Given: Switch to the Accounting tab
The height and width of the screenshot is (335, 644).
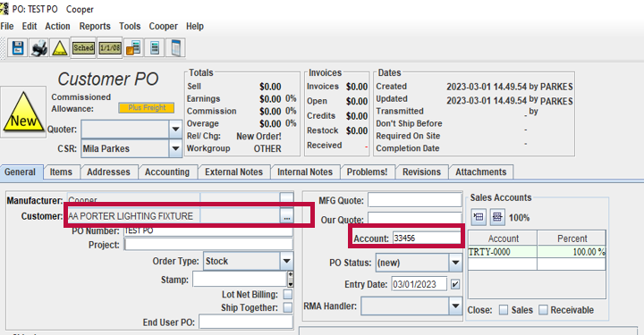Looking at the screenshot, I should tap(167, 172).
